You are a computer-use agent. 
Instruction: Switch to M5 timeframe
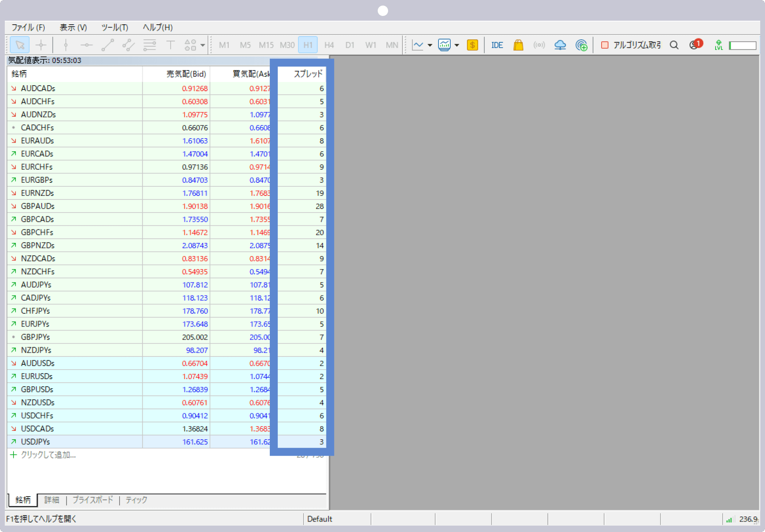tap(245, 45)
